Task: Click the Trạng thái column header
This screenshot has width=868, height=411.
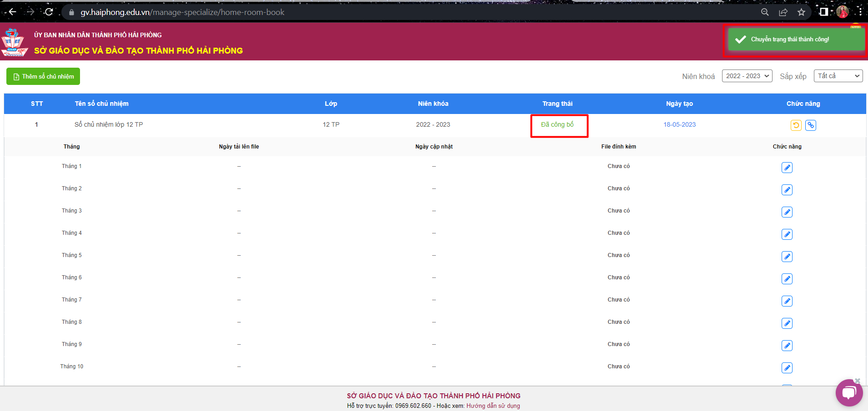Action: tap(557, 104)
